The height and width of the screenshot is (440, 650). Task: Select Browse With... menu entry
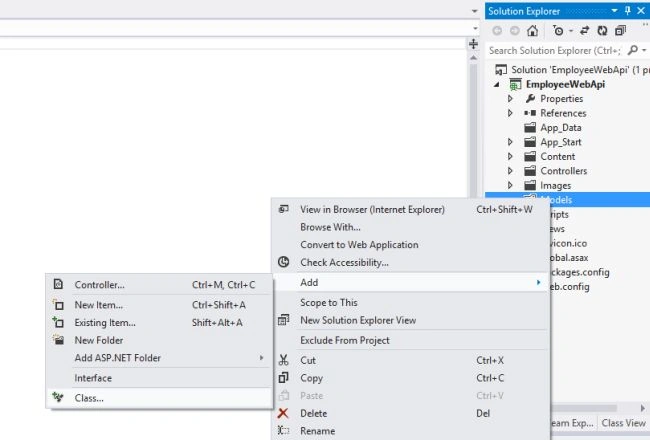(x=410, y=227)
